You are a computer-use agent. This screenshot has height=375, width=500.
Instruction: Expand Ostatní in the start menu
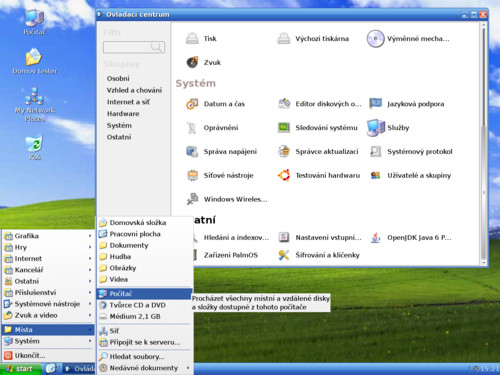(48, 281)
